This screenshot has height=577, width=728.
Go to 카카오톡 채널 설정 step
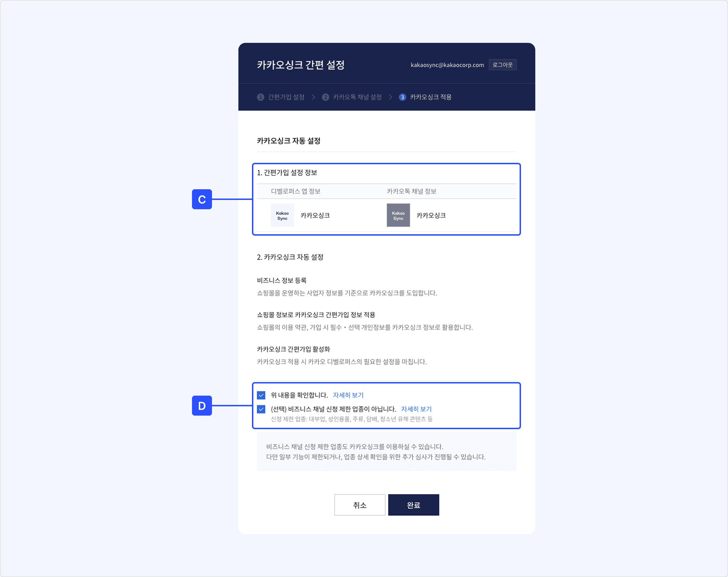[357, 97]
